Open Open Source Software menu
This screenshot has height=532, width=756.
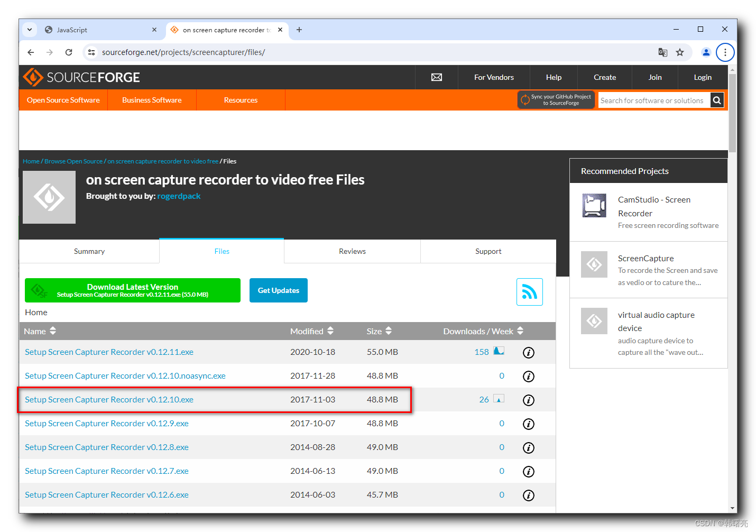click(x=63, y=100)
